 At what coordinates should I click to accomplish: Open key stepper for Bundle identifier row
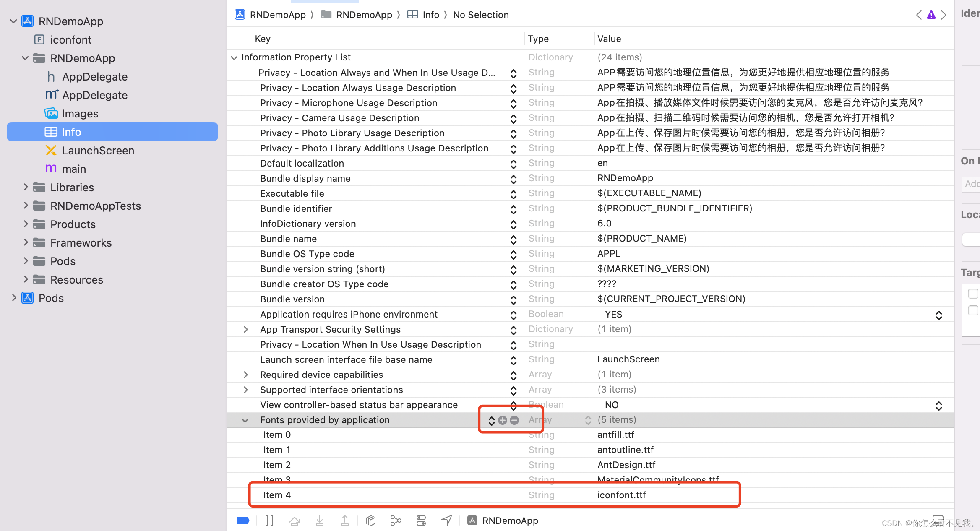pos(513,209)
